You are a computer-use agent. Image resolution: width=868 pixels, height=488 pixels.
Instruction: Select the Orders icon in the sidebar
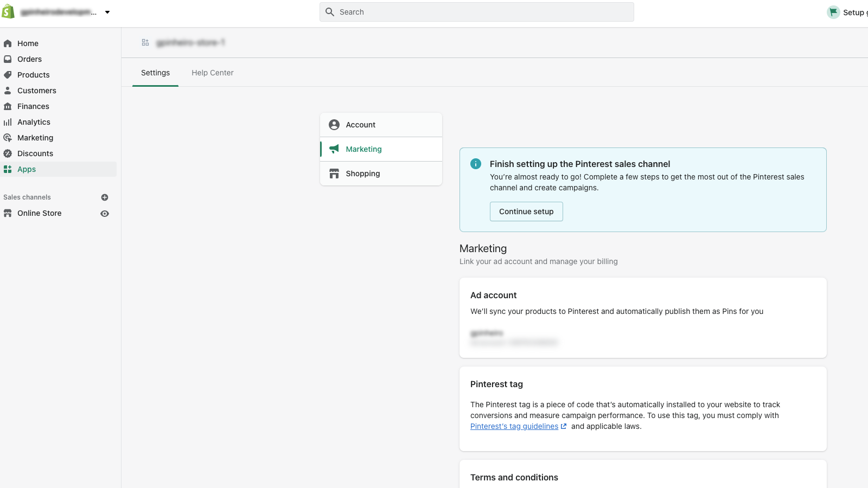click(8, 59)
